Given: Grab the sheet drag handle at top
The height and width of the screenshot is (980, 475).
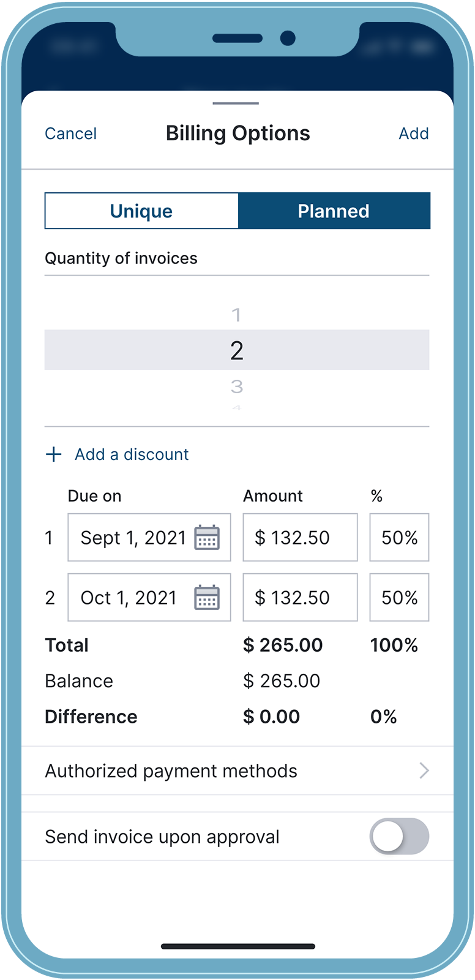Looking at the screenshot, I should [x=236, y=104].
